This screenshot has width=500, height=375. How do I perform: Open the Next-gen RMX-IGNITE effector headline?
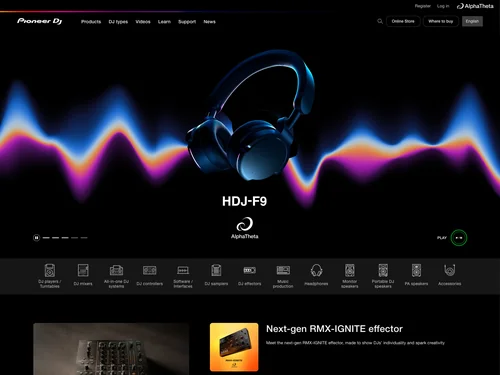point(334,329)
